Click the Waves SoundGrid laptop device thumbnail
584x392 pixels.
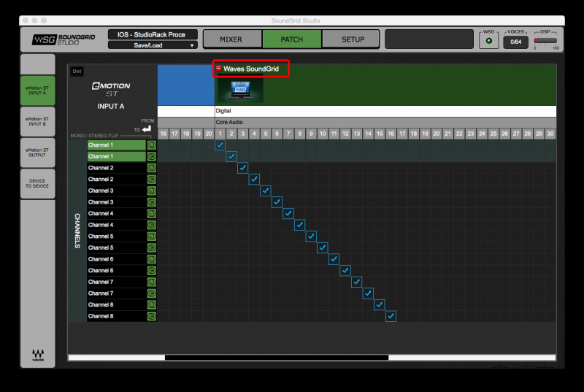[x=241, y=91]
